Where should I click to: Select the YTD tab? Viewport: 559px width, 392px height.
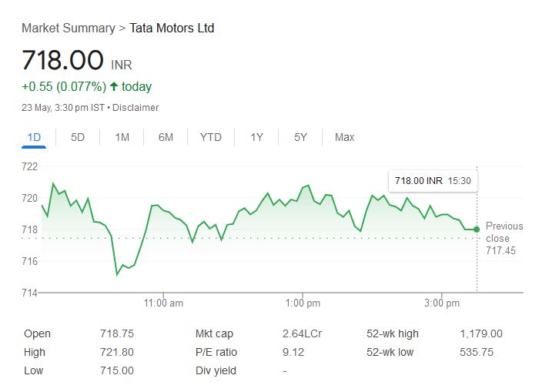coord(210,137)
